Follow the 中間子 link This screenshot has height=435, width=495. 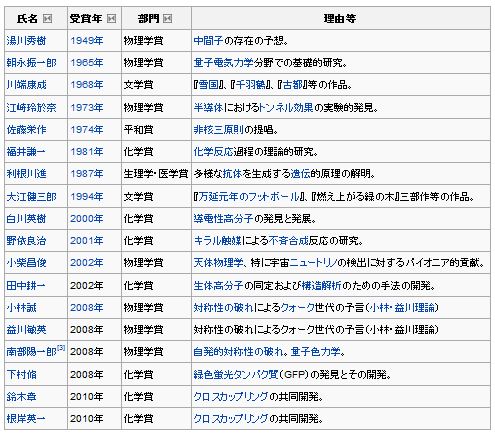(x=208, y=41)
